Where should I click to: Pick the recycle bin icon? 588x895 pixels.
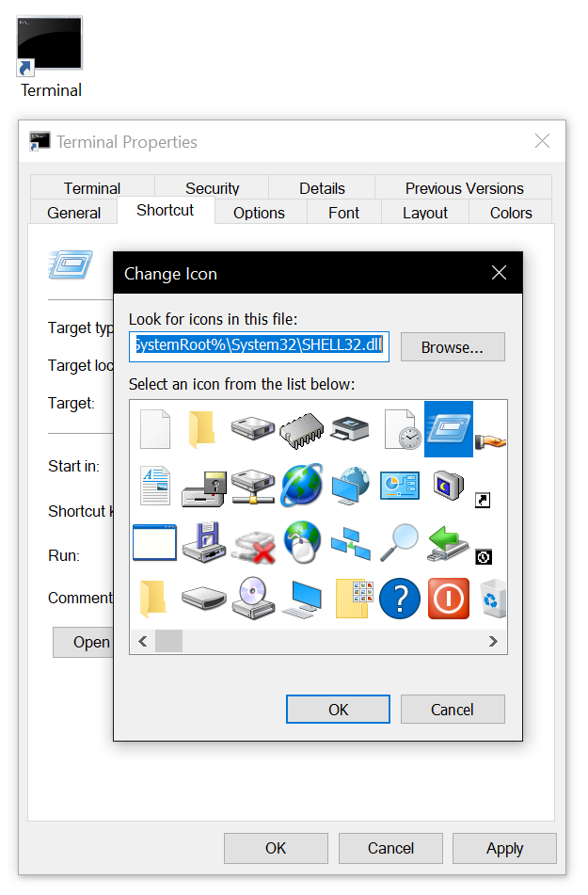pyautogui.click(x=493, y=599)
